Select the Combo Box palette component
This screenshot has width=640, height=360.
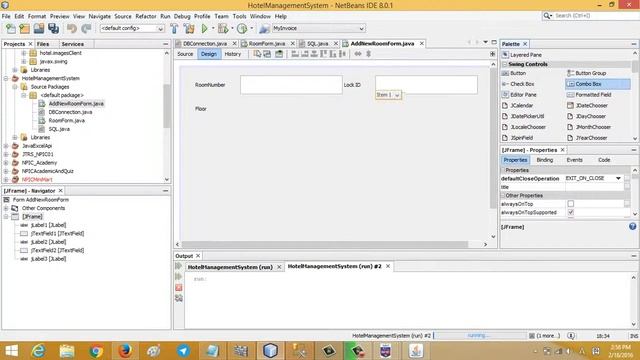coord(598,84)
